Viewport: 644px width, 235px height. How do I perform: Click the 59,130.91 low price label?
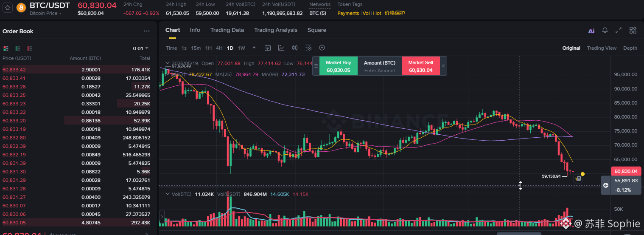[x=552, y=176]
